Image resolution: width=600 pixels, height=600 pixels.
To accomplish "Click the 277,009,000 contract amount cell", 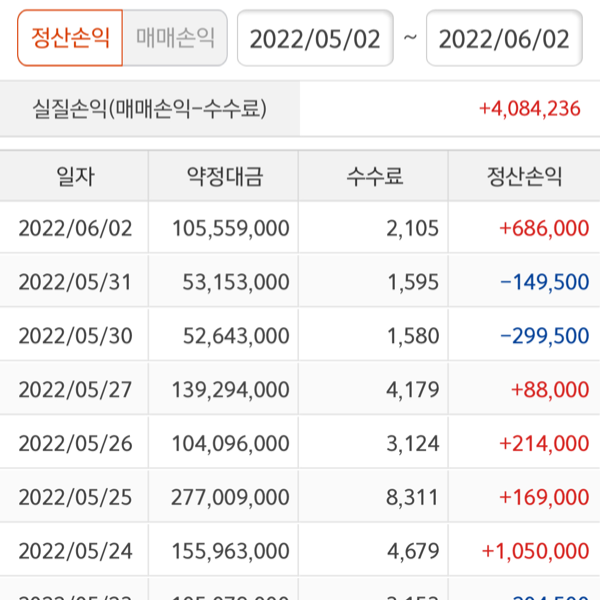I will tap(231, 498).
